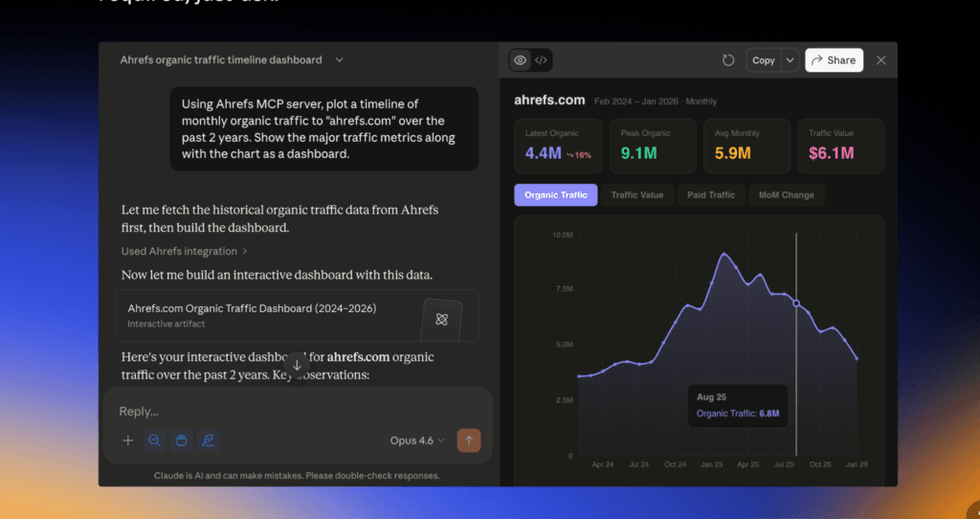Select the Paid Traffic chart tab
Image resolution: width=980 pixels, height=519 pixels.
click(711, 195)
